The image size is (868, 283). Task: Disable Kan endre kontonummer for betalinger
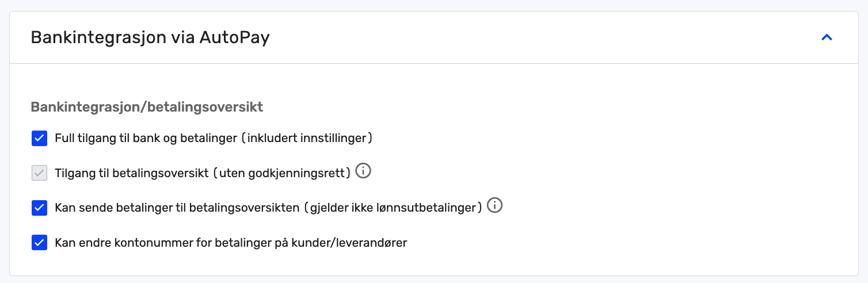(39, 242)
